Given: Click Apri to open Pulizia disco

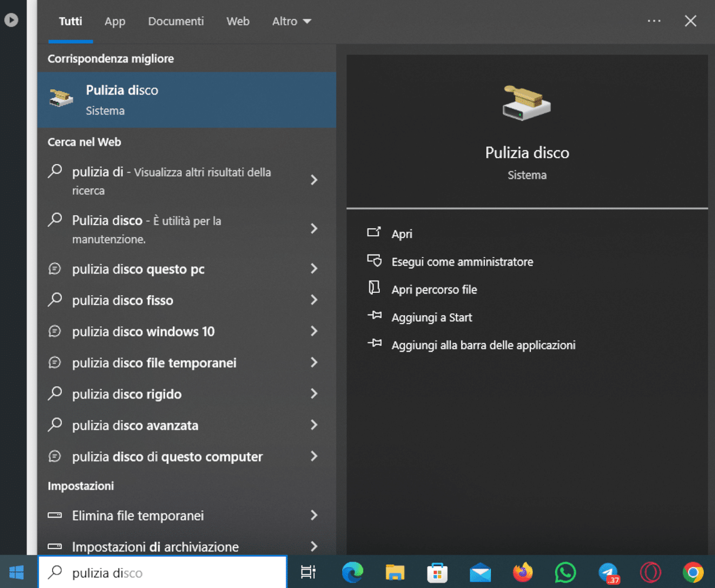Looking at the screenshot, I should click(x=402, y=233).
